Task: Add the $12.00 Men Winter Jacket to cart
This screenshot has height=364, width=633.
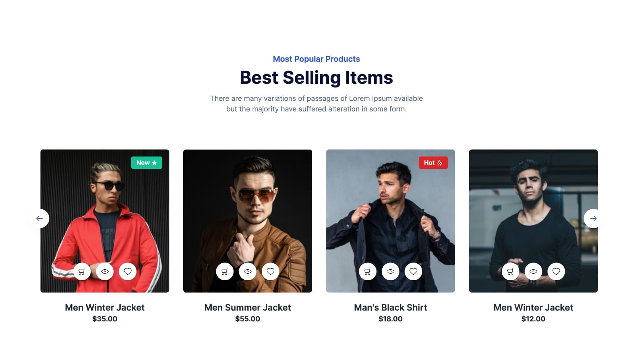Action: (510, 271)
